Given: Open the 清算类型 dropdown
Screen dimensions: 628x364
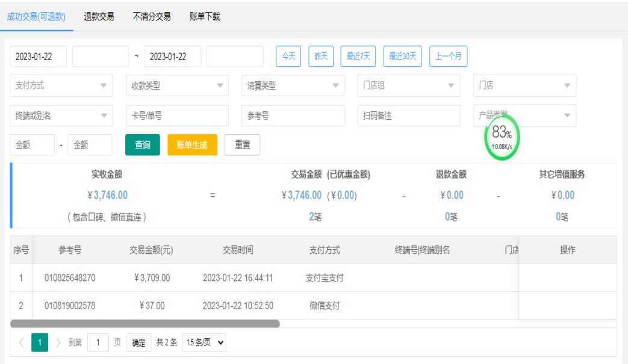Looking at the screenshot, I should [x=293, y=85].
